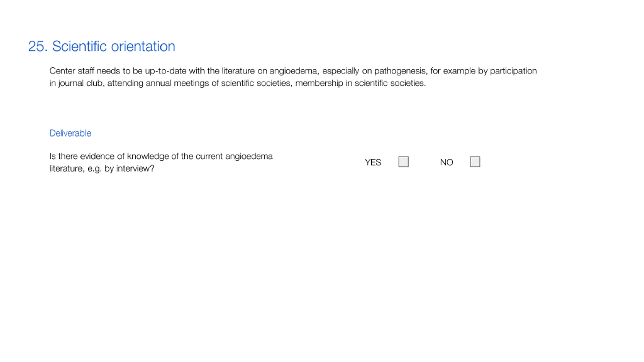Viewport: 644px width, 362px height.
Task: Click the question line starting 'Is there evidence'
Action: click(x=161, y=156)
